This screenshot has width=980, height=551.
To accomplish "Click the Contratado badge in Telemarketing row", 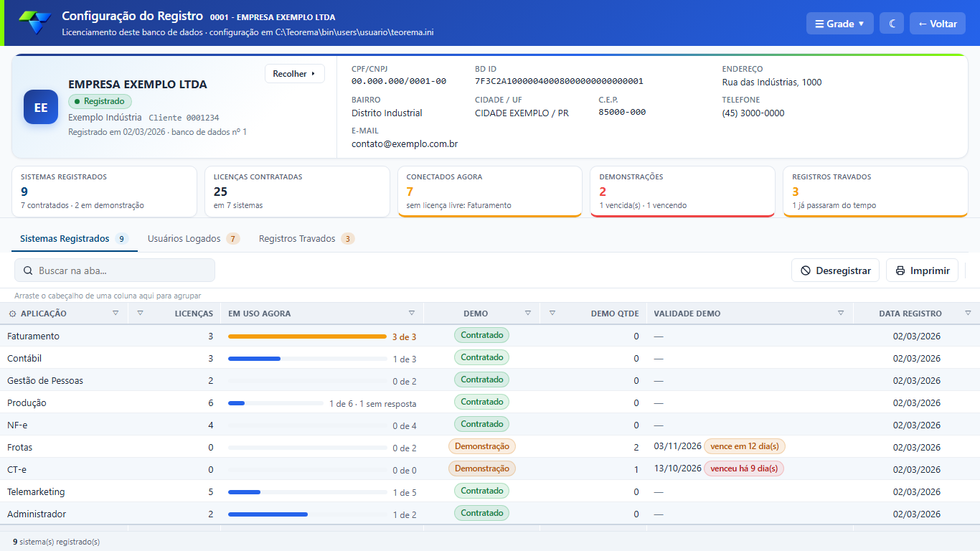I will coord(481,491).
